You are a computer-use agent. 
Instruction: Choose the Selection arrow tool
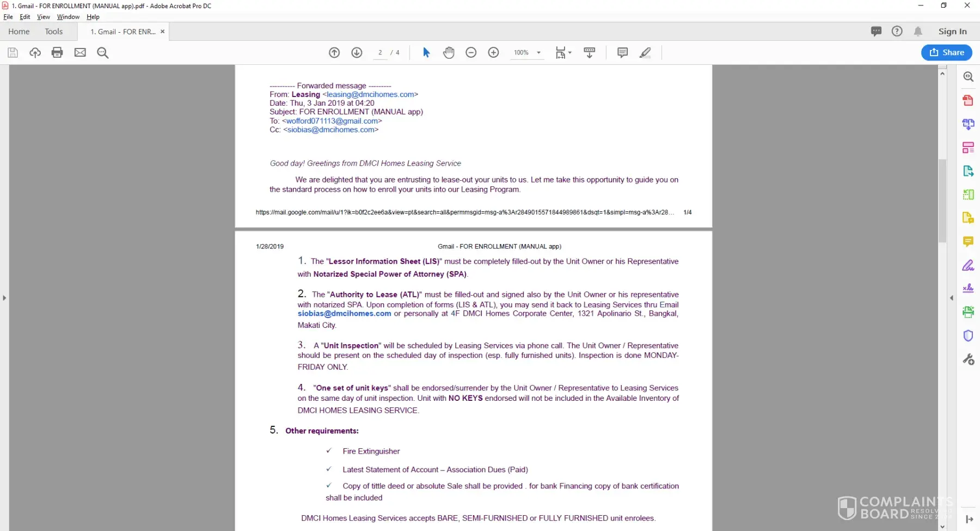[x=426, y=52]
